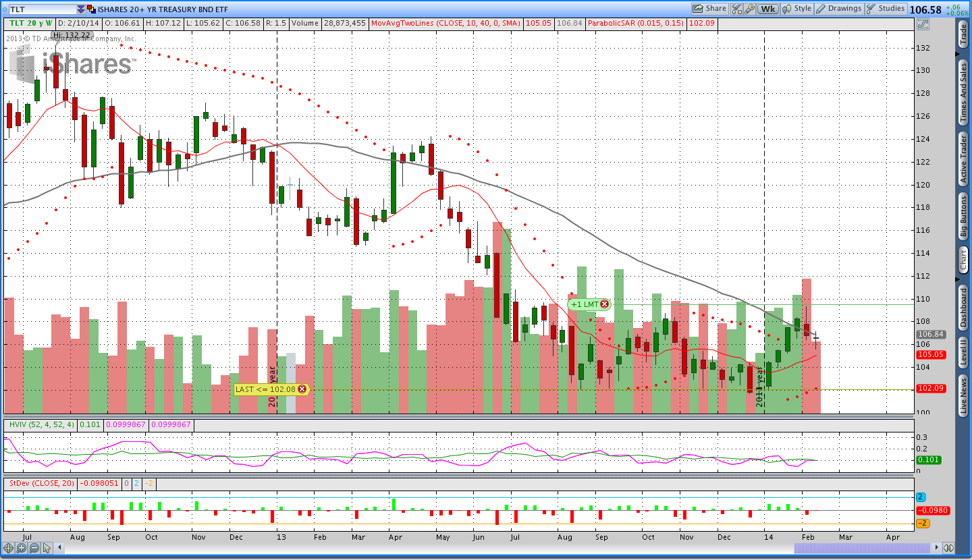
Task: Click the price axis scale curve icon
Action: pos(923,24)
